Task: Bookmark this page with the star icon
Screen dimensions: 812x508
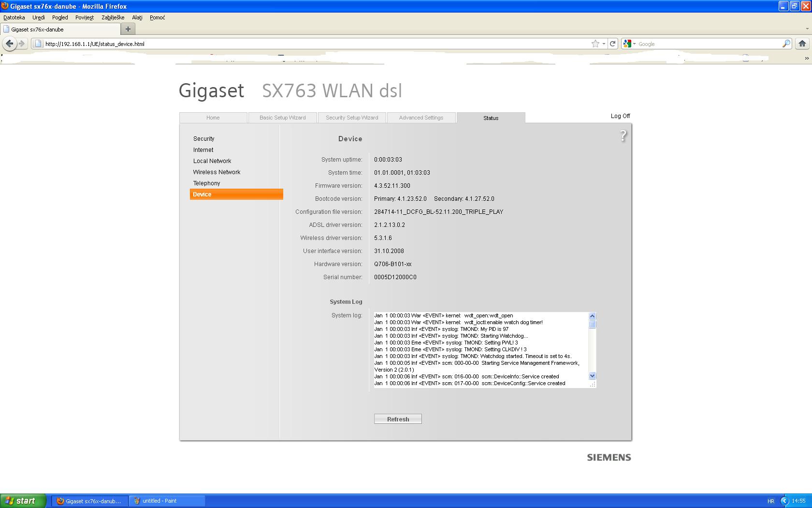Action: [x=595, y=44]
